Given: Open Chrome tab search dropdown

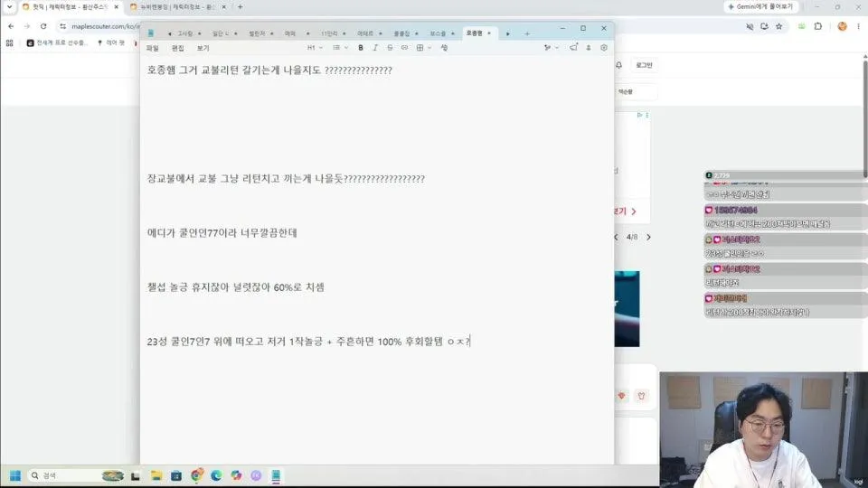Looking at the screenshot, I should click(x=9, y=6).
